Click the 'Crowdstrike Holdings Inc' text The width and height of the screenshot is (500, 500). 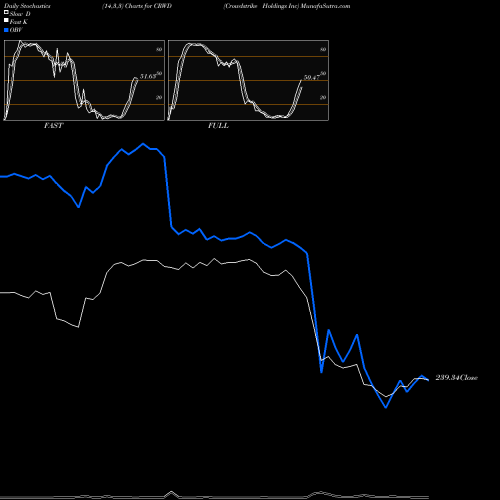click(261, 6)
